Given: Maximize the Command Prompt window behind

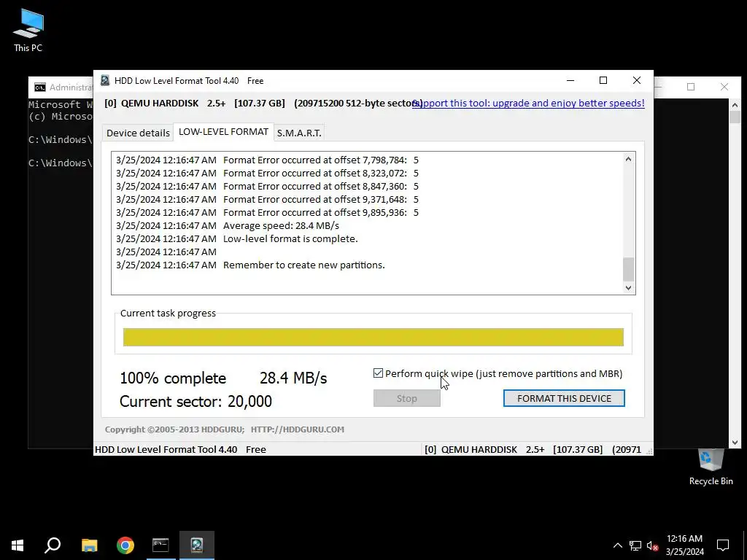Looking at the screenshot, I should [x=691, y=87].
